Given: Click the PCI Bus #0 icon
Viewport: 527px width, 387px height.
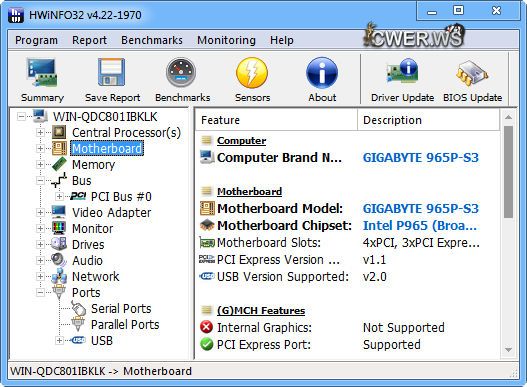Looking at the screenshot, I should pos(78,196).
